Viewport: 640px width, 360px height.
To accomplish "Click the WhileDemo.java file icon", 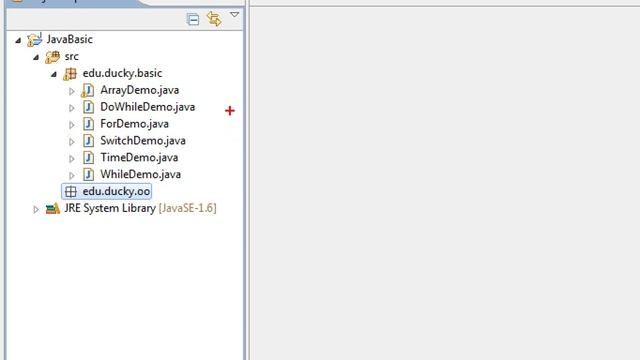I will 88,174.
